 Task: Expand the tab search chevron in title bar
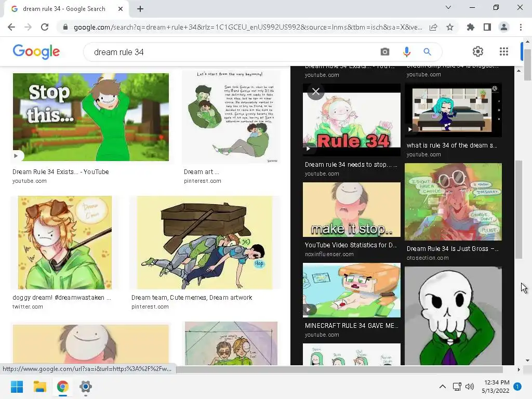pos(448,7)
